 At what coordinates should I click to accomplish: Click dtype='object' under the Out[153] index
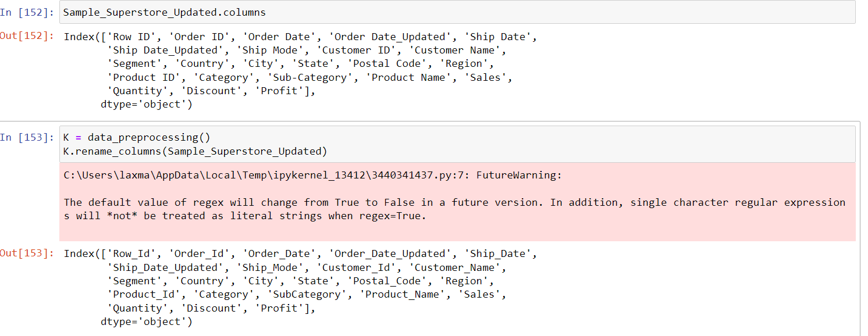(146, 321)
